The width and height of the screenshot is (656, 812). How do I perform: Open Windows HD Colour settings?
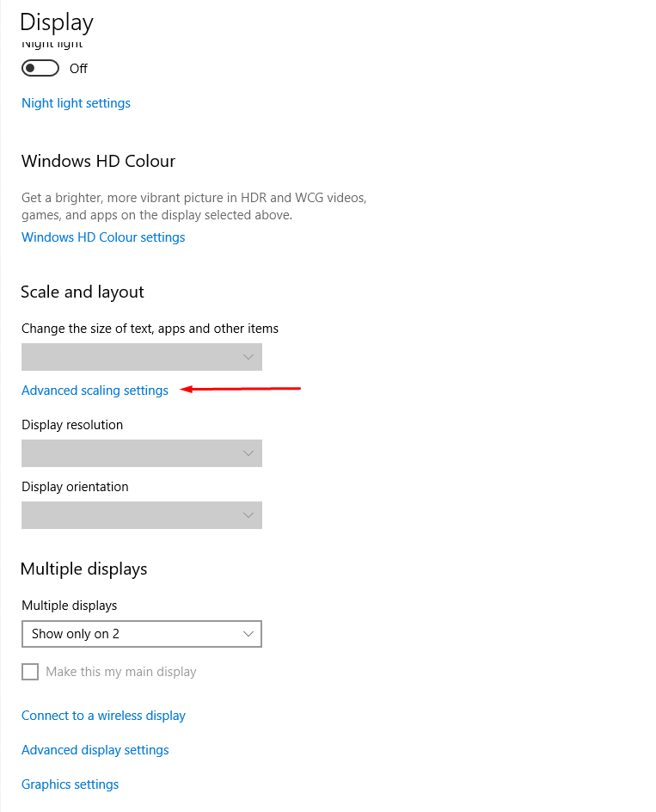coord(102,237)
